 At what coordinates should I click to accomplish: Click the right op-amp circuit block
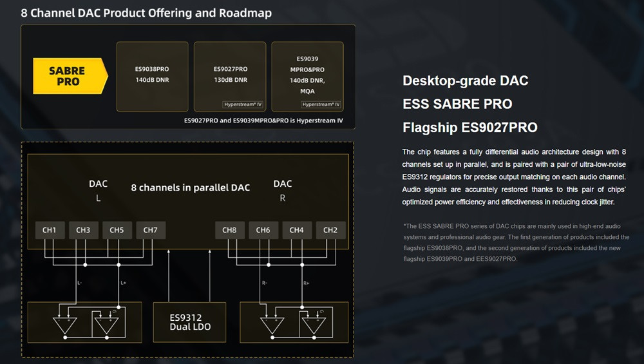click(294, 323)
